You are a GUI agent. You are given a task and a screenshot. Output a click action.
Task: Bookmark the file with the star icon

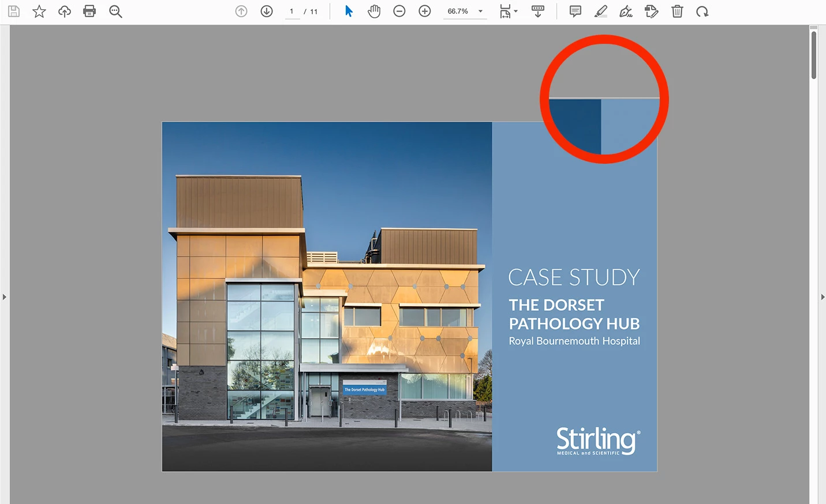39,12
